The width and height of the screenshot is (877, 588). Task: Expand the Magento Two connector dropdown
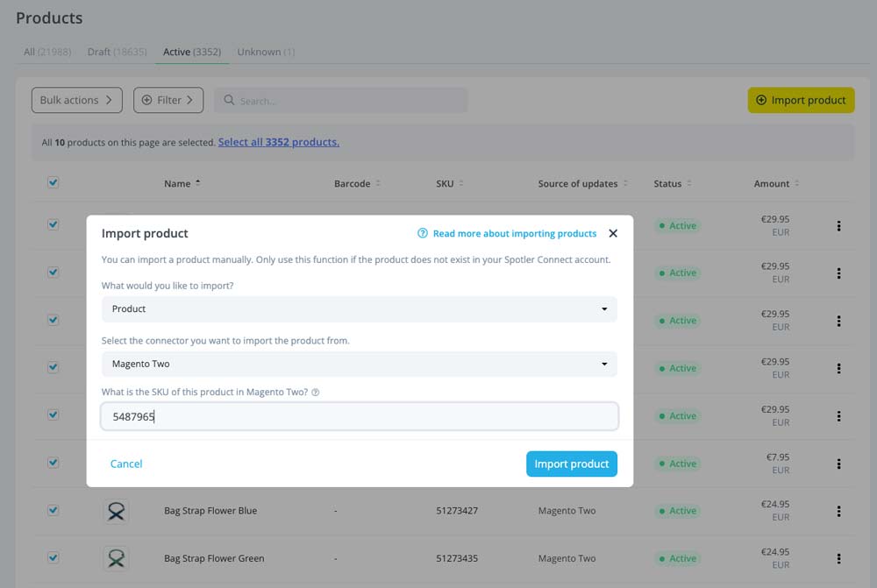[x=359, y=364]
